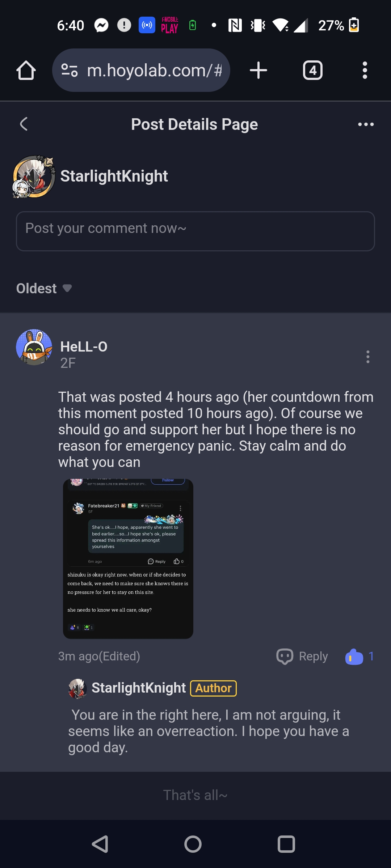
Task: Open the Oldest sort order selector
Action: (44, 288)
